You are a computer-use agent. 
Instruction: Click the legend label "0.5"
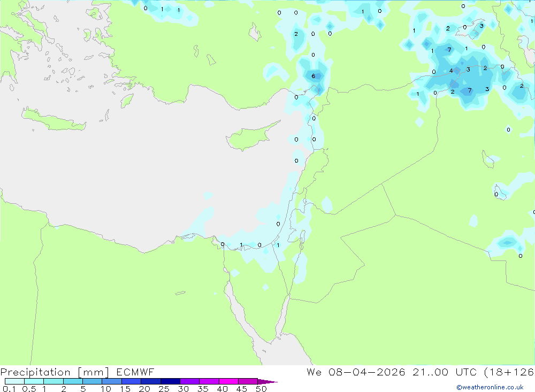pyautogui.click(x=29, y=389)
